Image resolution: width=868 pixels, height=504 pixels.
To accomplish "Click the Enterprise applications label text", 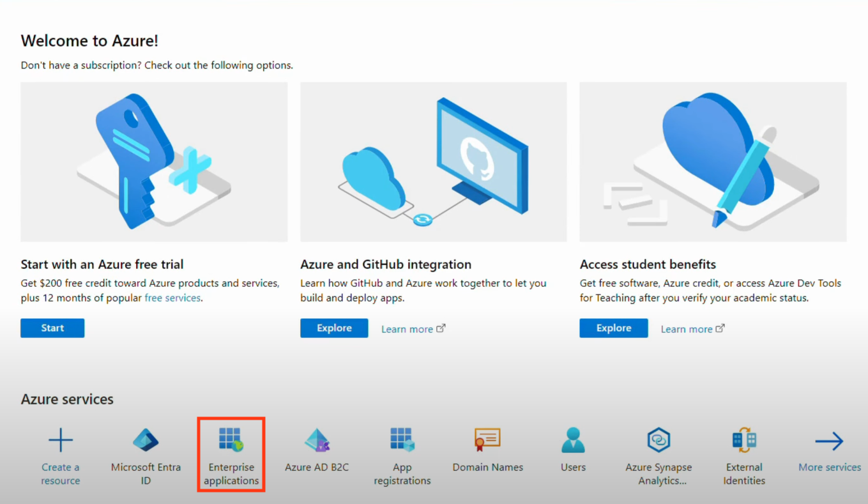I will click(231, 474).
